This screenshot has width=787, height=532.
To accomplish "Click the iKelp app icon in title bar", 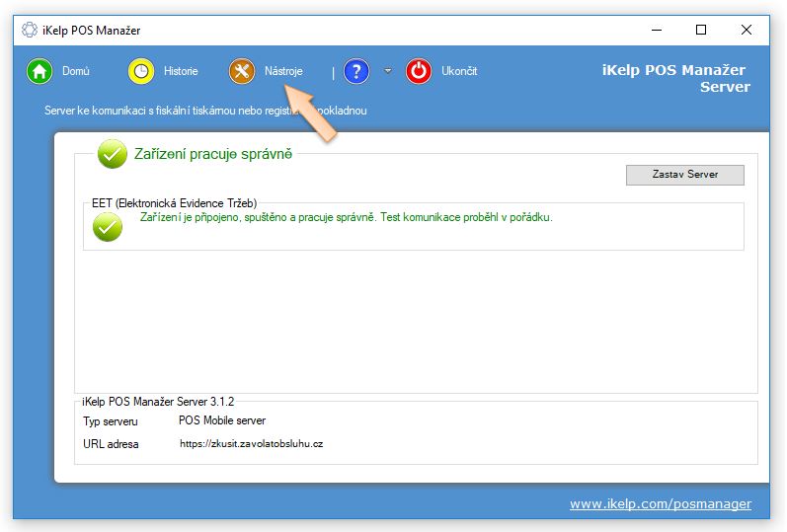I will (29, 30).
